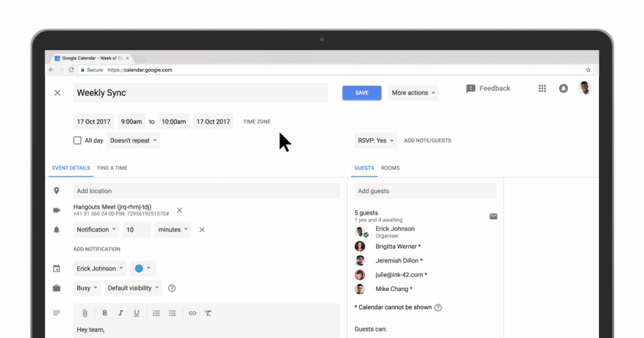Insert link in the description
This screenshot has width=644, height=338.
[x=192, y=314]
